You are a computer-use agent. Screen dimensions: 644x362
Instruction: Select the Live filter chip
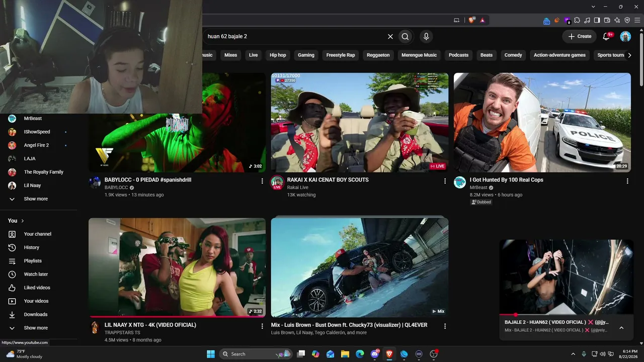[x=253, y=55]
